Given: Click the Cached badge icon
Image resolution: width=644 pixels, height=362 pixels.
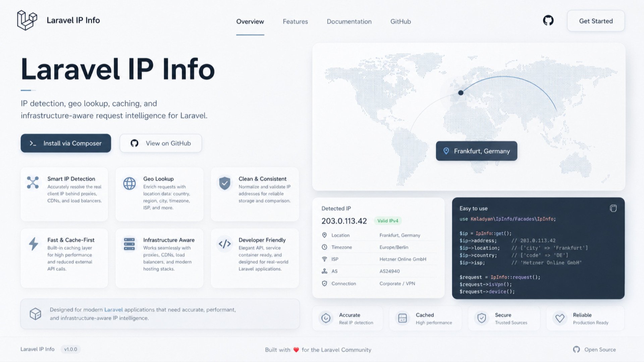Looking at the screenshot, I should click(x=402, y=318).
